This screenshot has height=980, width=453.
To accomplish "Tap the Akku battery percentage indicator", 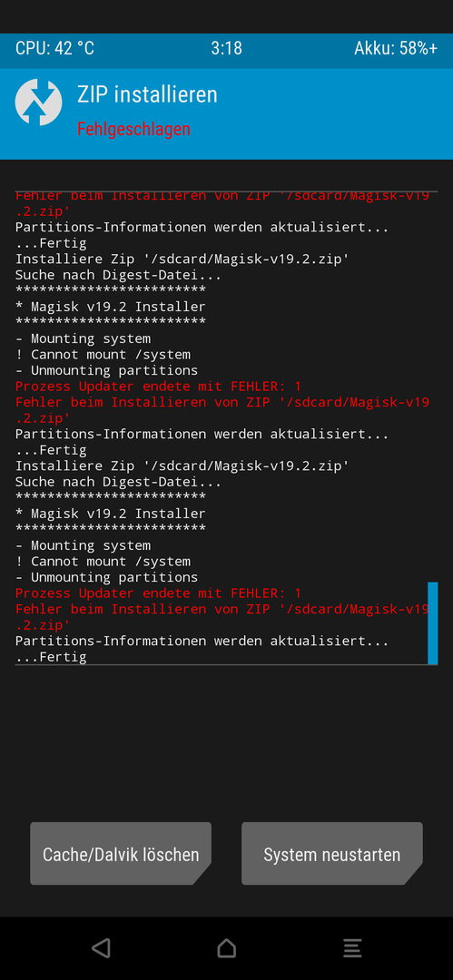I will (x=396, y=49).
